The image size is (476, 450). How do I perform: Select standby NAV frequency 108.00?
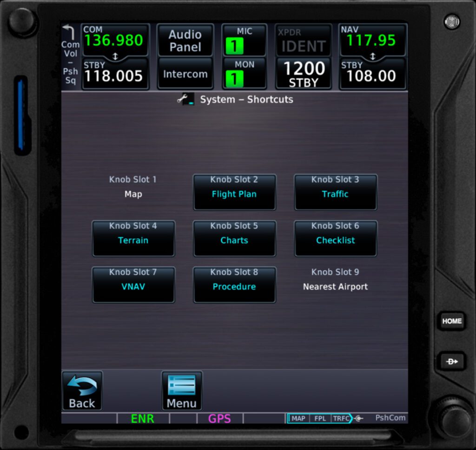[x=372, y=74]
